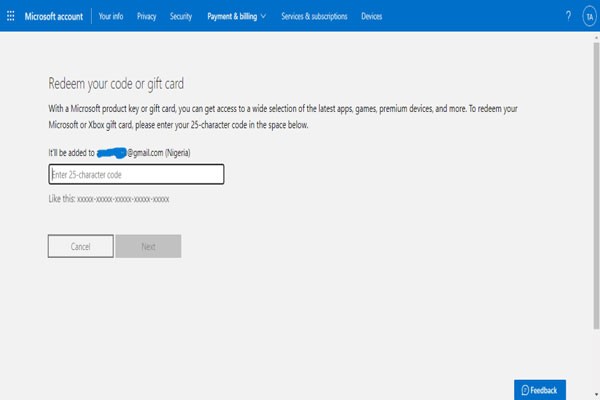Open the Microsoft app launcher waffle icon
The height and width of the screenshot is (400, 600).
10,16
